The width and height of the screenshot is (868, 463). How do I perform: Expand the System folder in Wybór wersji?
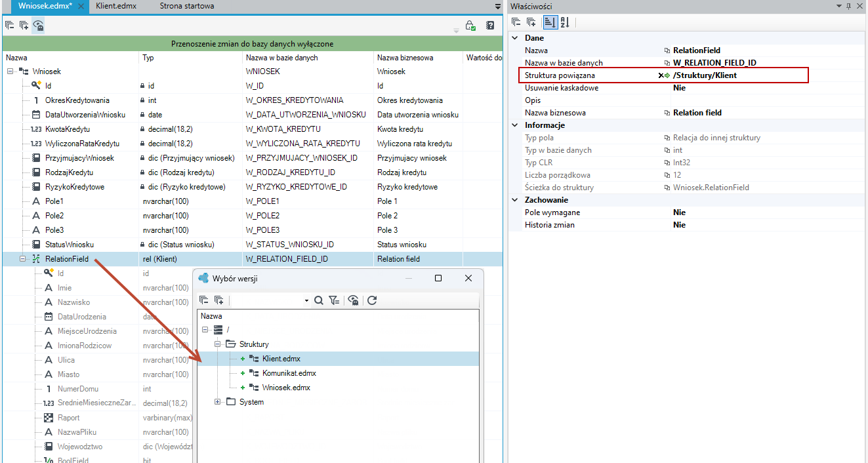(x=218, y=402)
